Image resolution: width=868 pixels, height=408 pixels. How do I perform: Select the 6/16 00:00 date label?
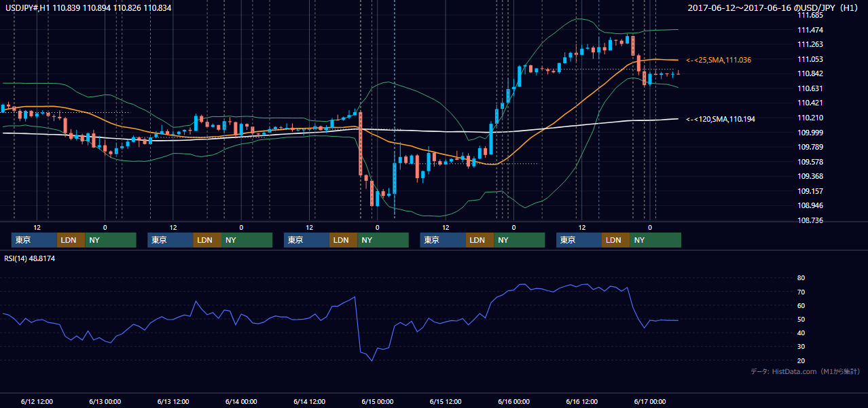coord(514,401)
